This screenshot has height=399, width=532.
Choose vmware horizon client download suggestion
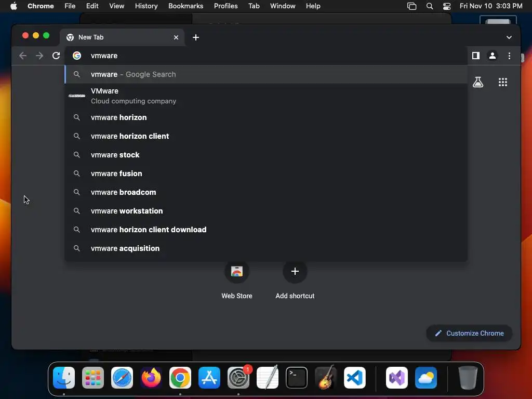(267, 230)
